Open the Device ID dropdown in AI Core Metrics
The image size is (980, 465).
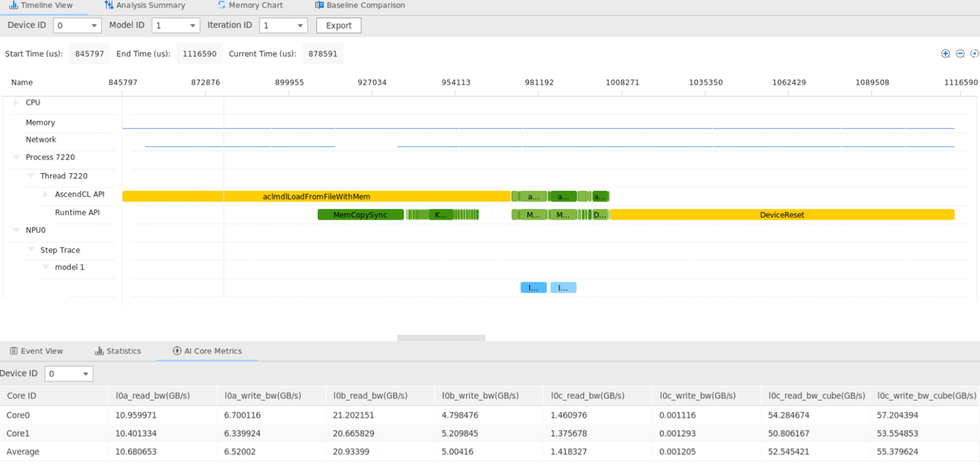coord(68,374)
